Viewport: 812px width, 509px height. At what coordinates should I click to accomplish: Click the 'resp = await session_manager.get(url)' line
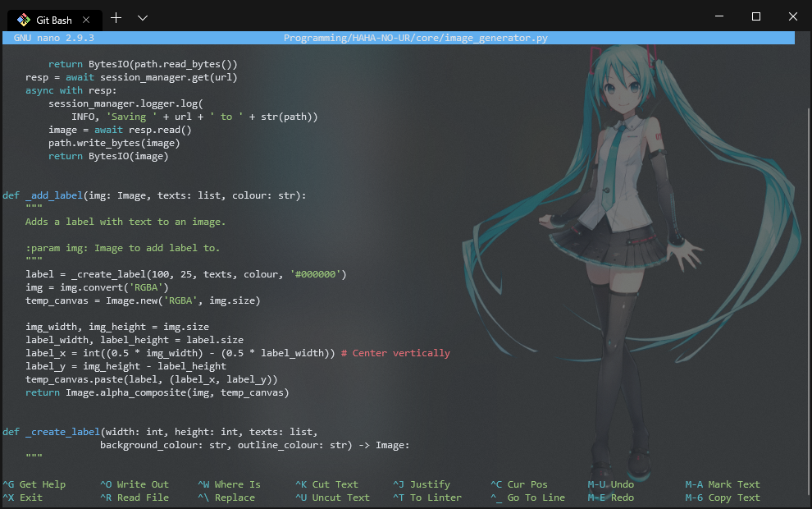click(131, 77)
